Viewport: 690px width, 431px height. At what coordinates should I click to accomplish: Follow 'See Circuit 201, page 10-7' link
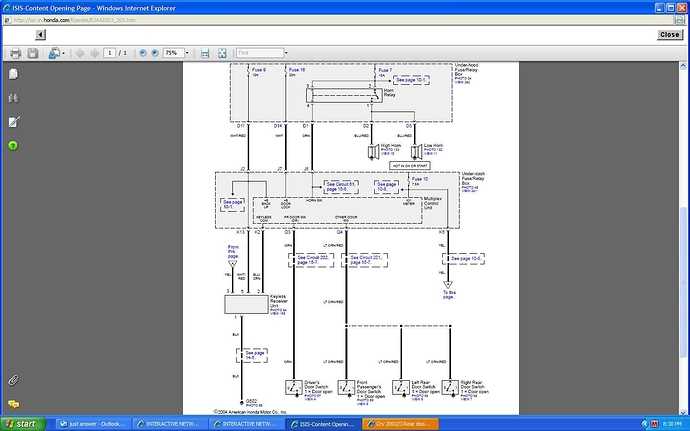[x=365, y=260]
